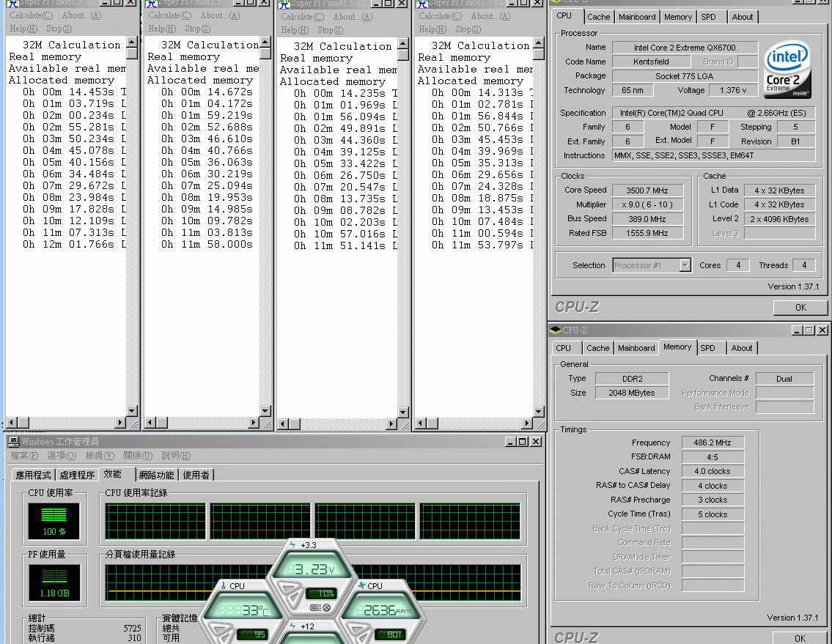Select memory Size value 2048 MBytes

coord(631,393)
